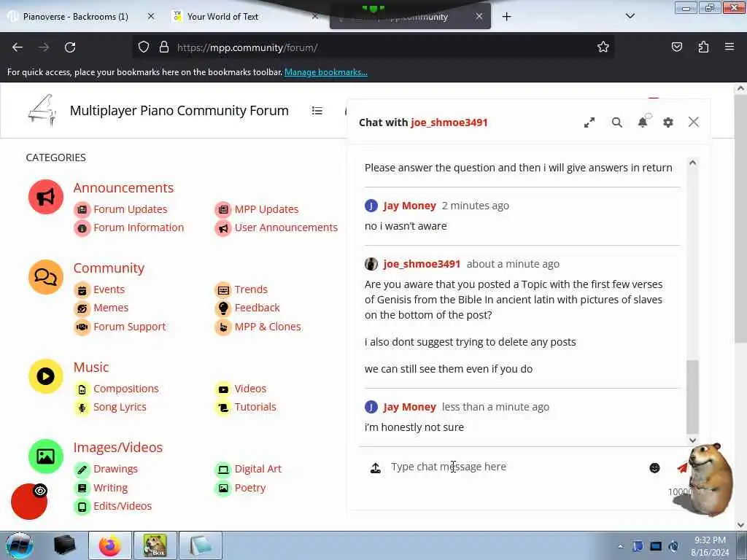The height and width of the screenshot is (560, 747).
Task: Click the Trends keyboard icon
Action: click(x=223, y=289)
